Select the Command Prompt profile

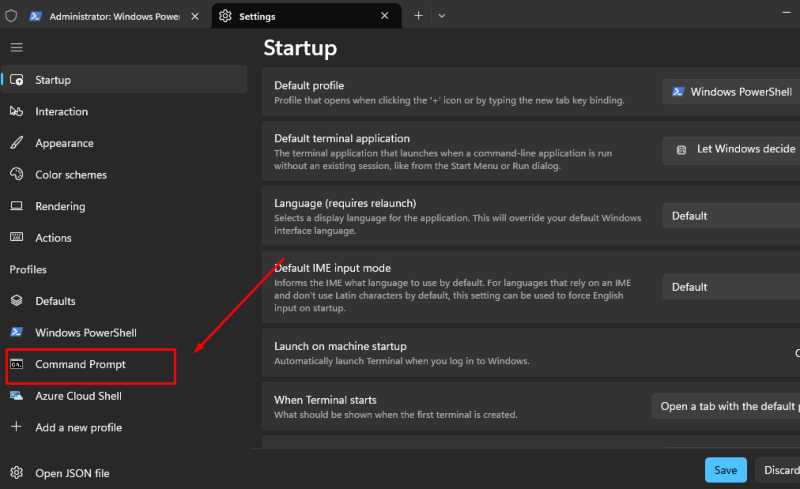point(124,364)
